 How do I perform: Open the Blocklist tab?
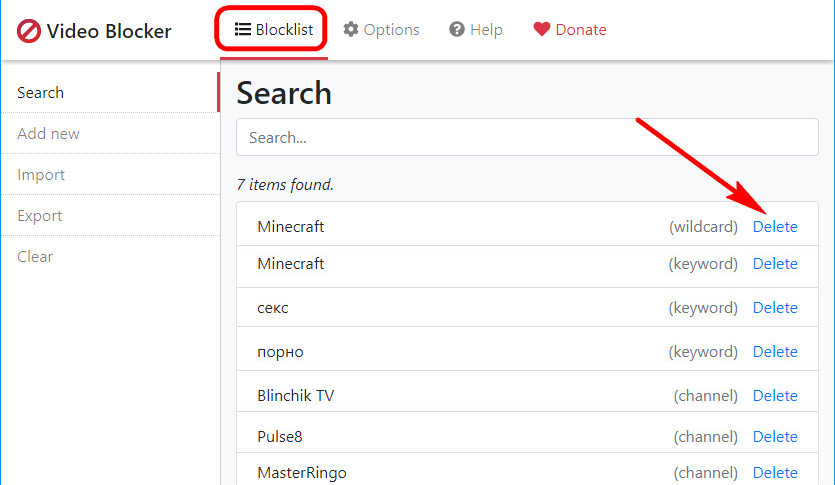click(x=272, y=29)
